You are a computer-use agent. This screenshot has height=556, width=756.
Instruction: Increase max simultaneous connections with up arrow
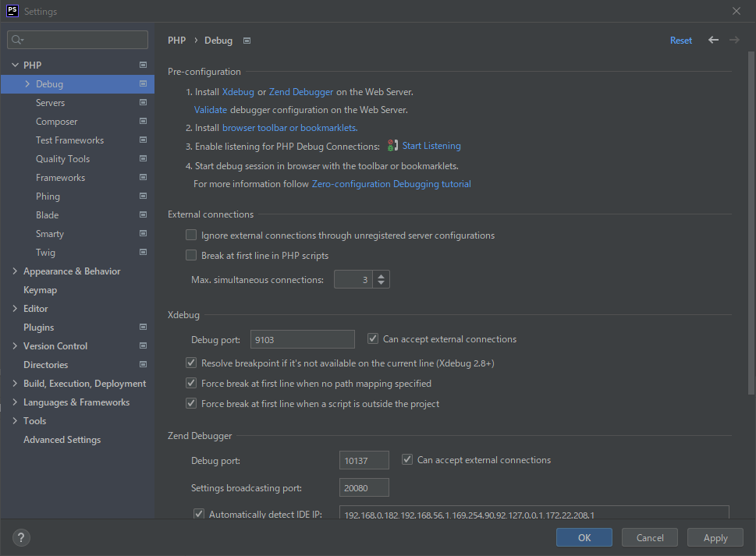coord(380,275)
